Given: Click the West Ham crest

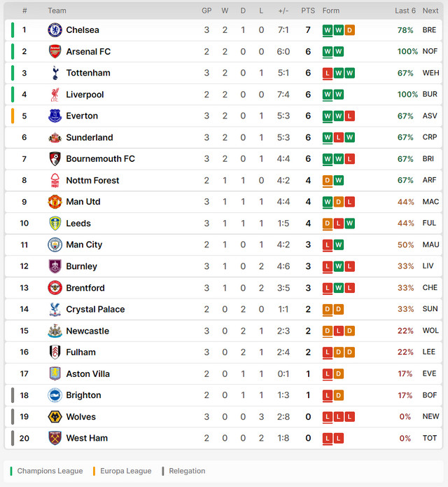Looking at the screenshot, I should pyautogui.click(x=55, y=438).
